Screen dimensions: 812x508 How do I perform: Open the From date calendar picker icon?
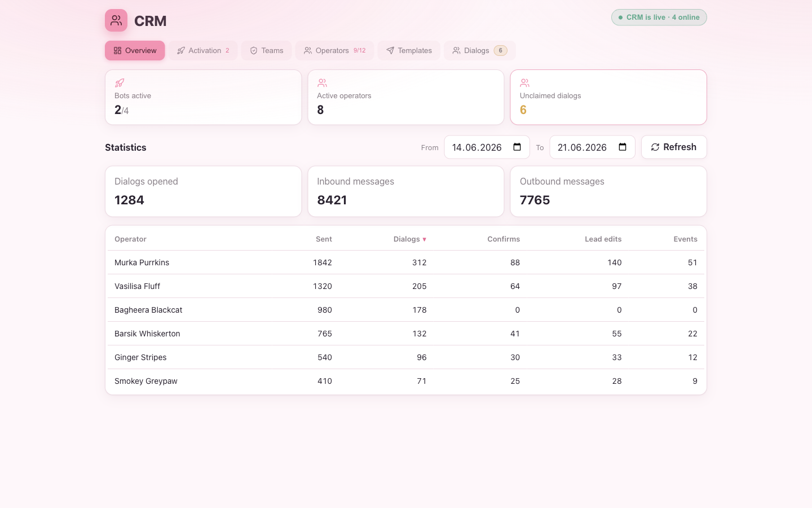517,147
